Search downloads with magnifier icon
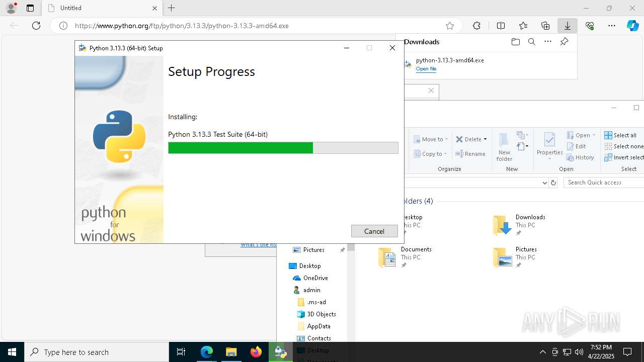The height and width of the screenshot is (362, 644). click(531, 42)
